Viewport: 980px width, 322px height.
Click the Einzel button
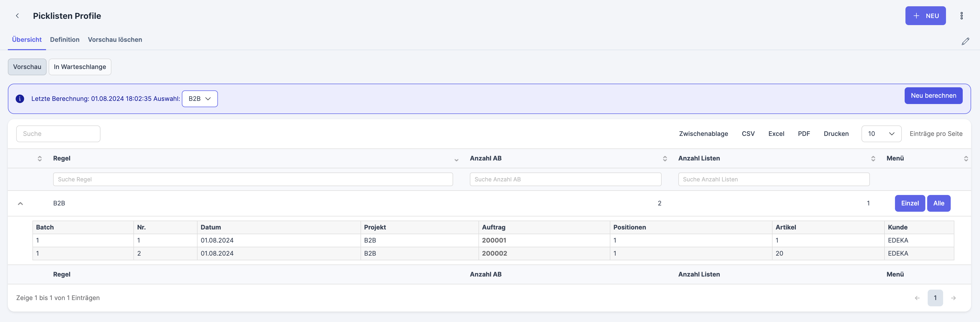click(910, 203)
